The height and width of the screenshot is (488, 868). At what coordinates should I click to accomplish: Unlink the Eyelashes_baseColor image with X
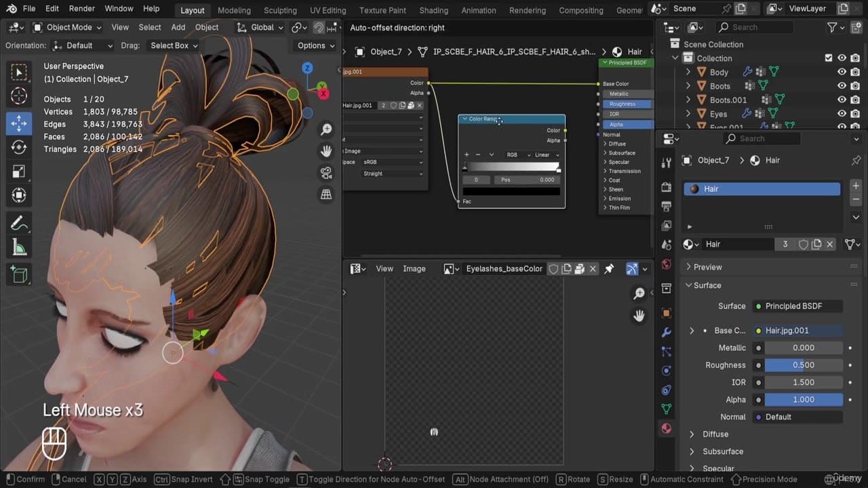click(x=593, y=269)
